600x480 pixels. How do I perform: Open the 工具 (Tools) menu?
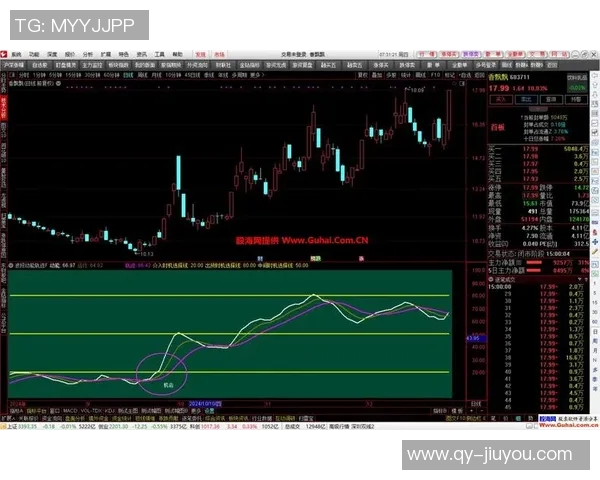[159, 52]
